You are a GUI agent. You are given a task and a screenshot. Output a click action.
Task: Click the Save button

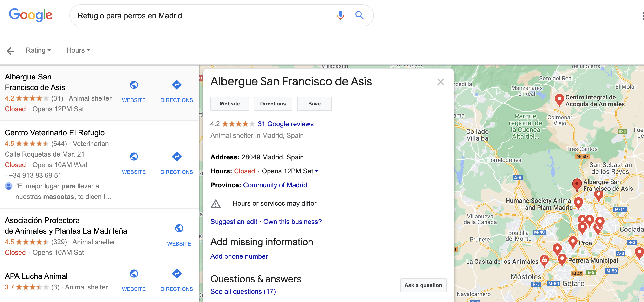click(314, 104)
